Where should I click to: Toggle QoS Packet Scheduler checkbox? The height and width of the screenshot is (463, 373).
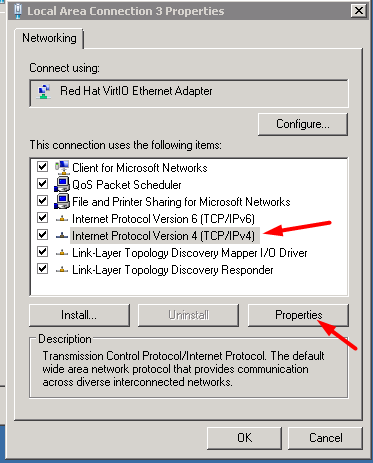[x=43, y=183]
